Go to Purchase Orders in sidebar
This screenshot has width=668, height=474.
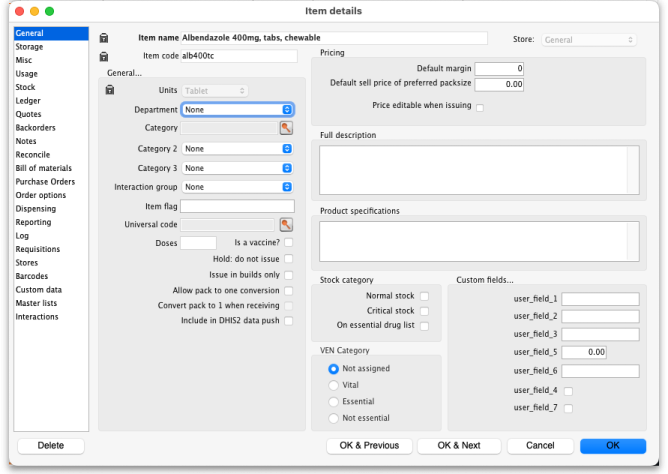44,182
